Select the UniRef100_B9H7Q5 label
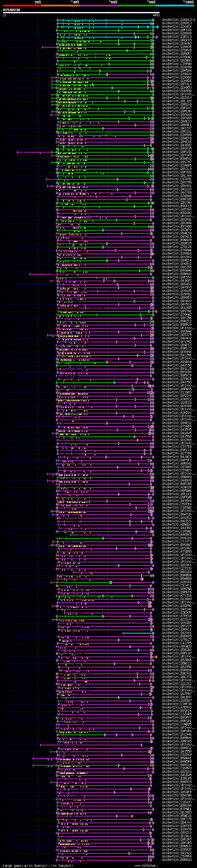 [176, 199]
